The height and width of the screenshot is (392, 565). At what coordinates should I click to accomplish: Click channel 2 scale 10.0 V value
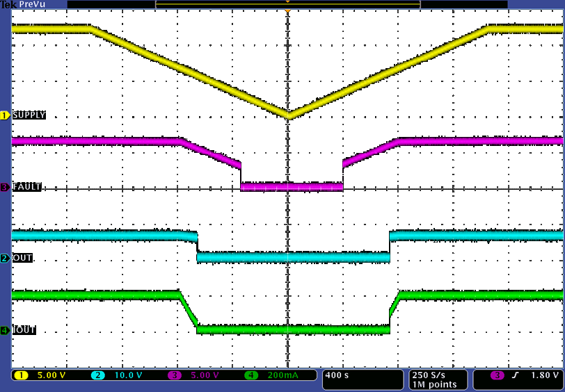pos(128,375)
